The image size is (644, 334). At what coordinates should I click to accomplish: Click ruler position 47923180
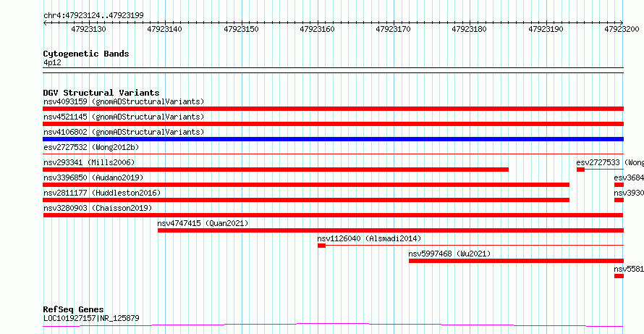pos(469,29)
